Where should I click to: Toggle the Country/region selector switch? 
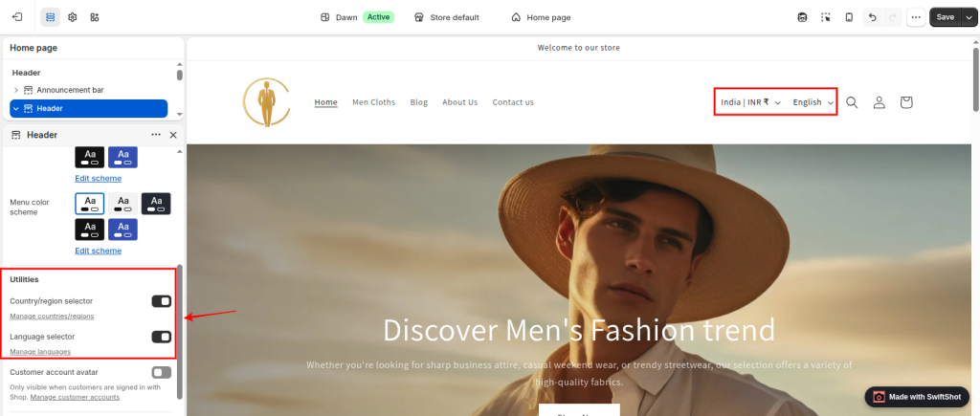[x=161, y=301]
